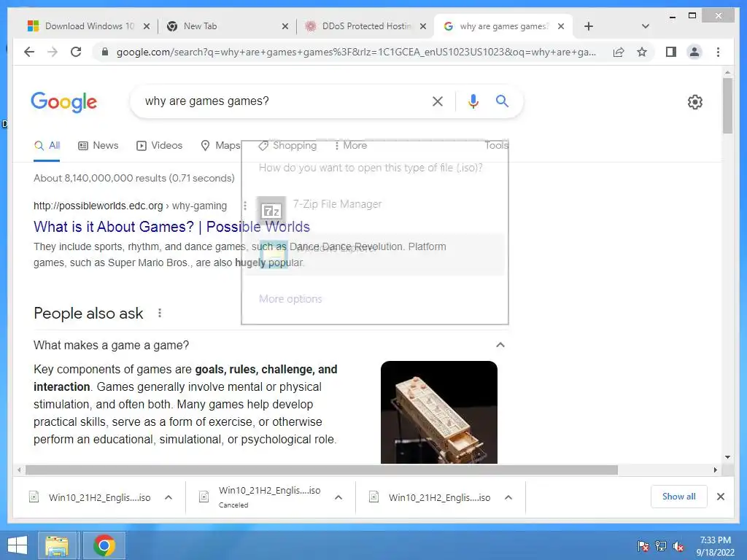The image size is (747, 560).
Task: Click the padlock site info icon
Action: pyautogui.click(x=105, y=52)
